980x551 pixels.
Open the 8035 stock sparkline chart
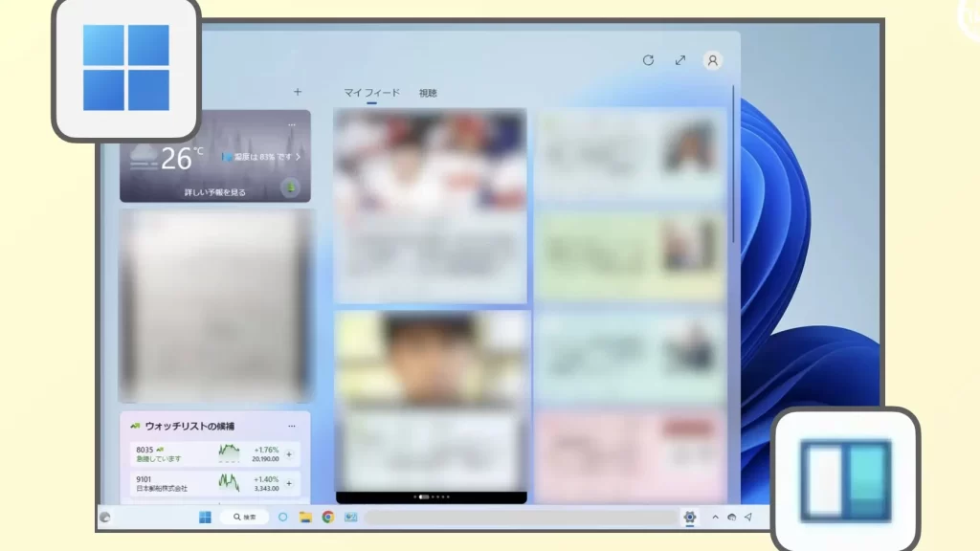tap(229, 452)
